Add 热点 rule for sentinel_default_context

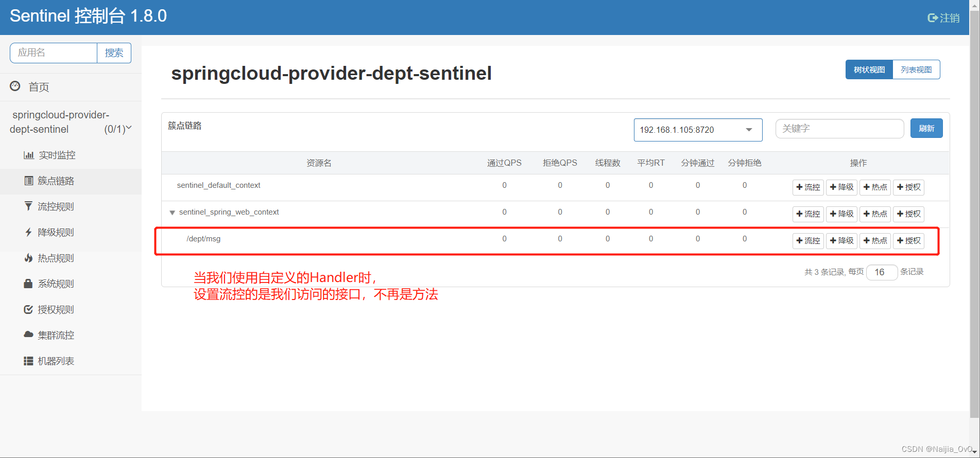tap(875, 187)
